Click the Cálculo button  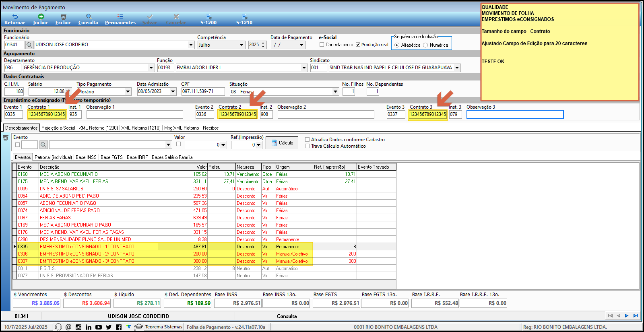point(282,143)
